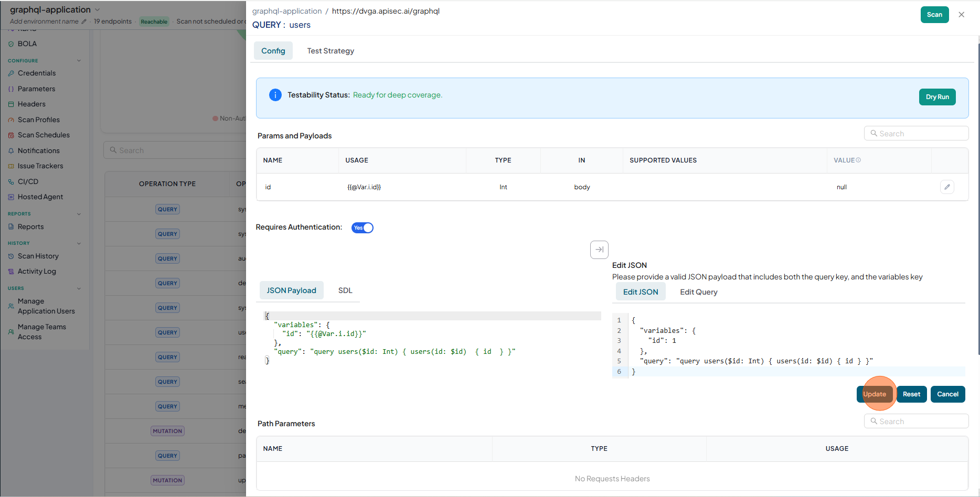
Task: Click the Dry Run button
Action: click(x=937, y=97)
